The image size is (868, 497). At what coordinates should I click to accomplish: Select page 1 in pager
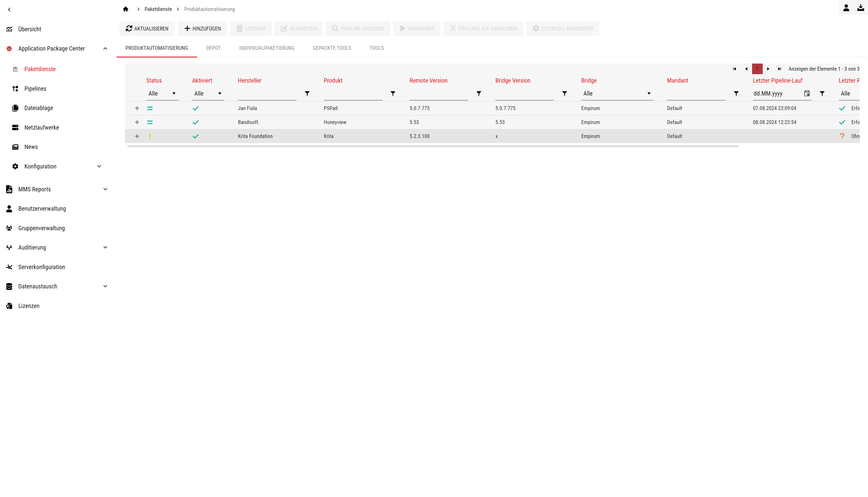757,69
